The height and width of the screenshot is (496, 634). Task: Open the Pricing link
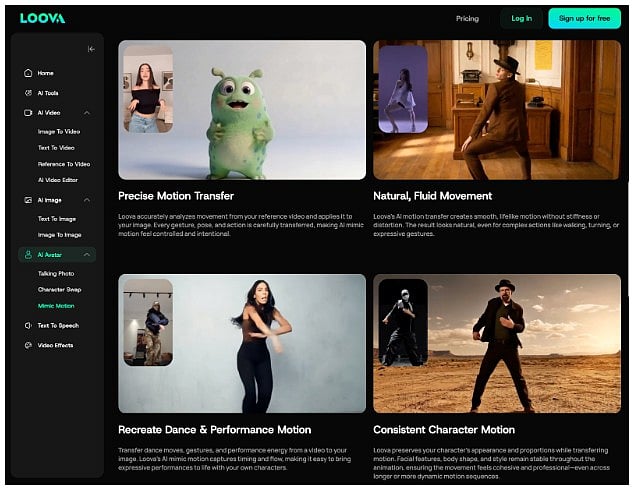[467, 18]
